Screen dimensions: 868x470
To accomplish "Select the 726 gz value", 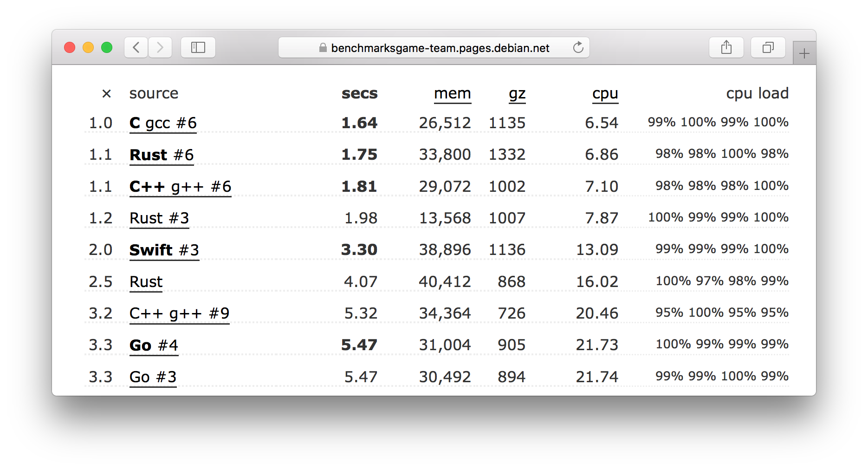I will (512, 313).
